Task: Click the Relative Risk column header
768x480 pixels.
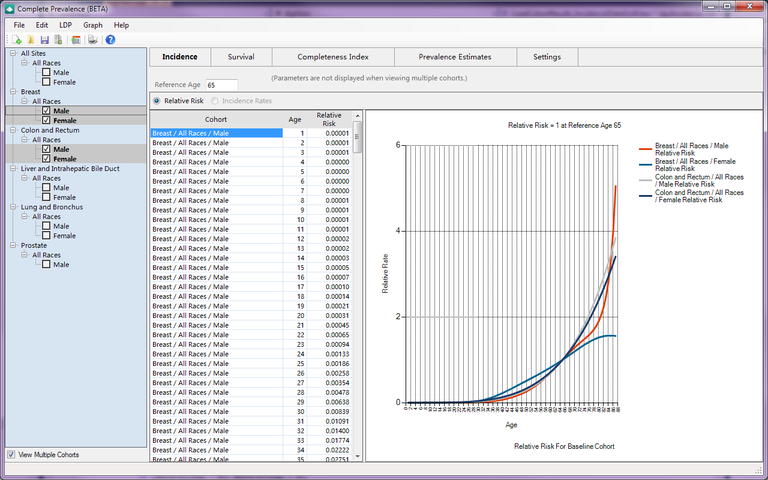Action: [328, 119]
